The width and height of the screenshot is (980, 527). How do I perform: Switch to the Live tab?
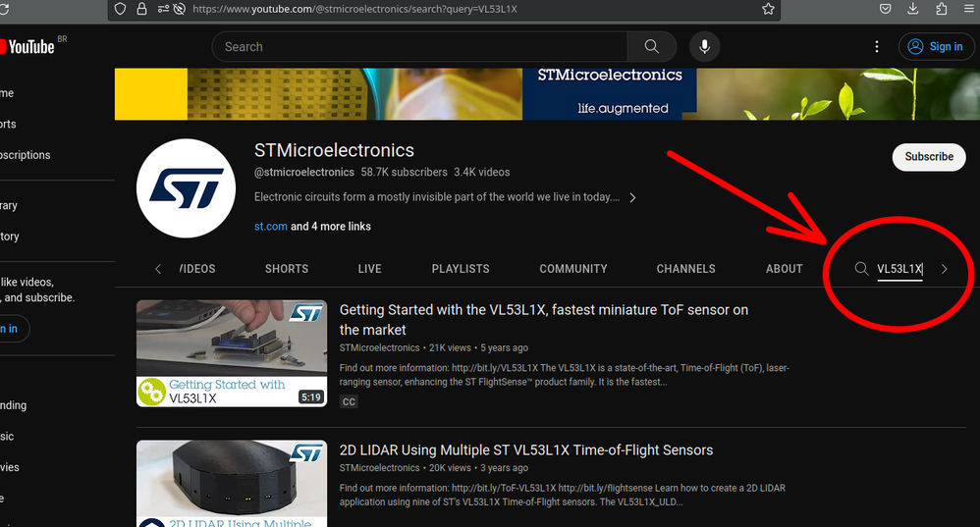pyautogui.click(x=369, y=269)
